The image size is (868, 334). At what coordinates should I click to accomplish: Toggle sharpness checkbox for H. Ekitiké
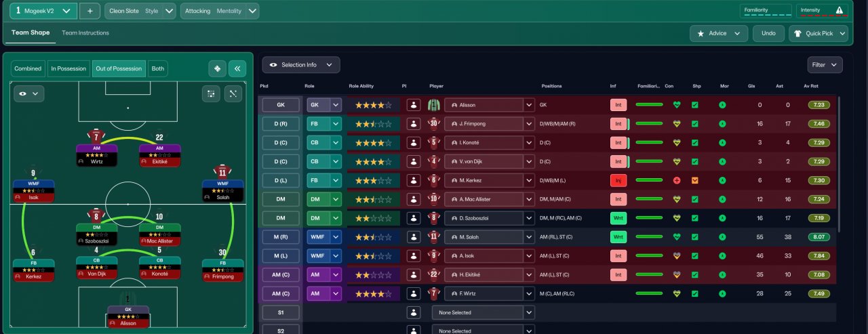(694, 275)
